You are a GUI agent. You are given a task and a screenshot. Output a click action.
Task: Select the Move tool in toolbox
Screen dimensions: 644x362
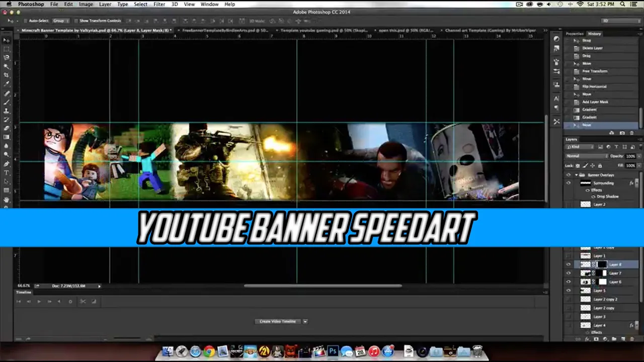click(7, 40)
